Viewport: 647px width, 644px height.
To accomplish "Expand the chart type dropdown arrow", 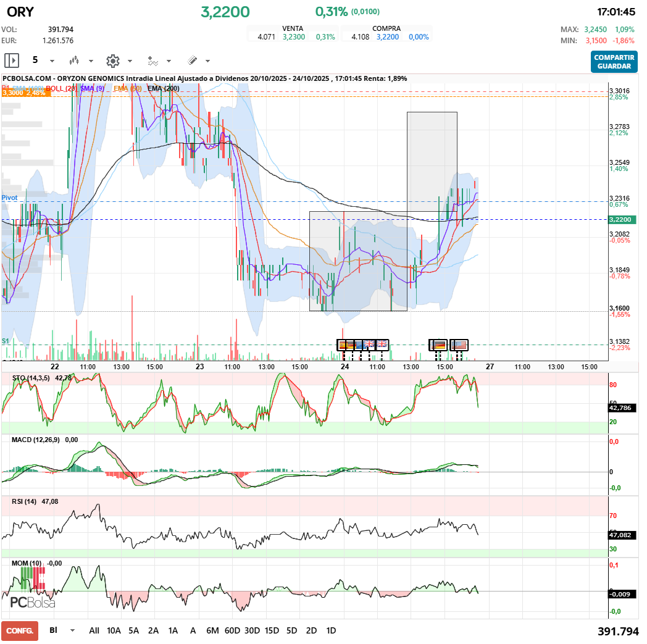I will (x=91, y=61).
